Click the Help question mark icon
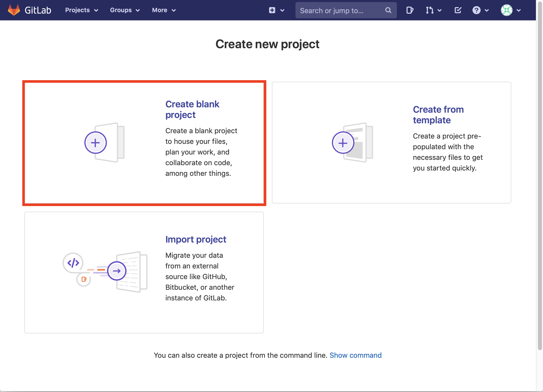This screenshot has height=392, width=543. click(x=476, y=10)
